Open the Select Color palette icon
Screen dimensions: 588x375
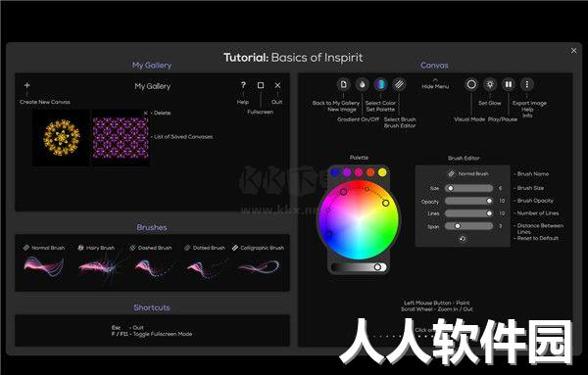tap(380, 84)
